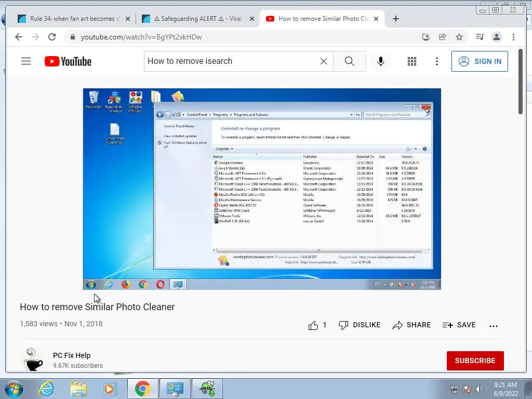Click the PC Fix Help channel avatar
The height and width of the screenshot is (399, 532).
(33, 360)
